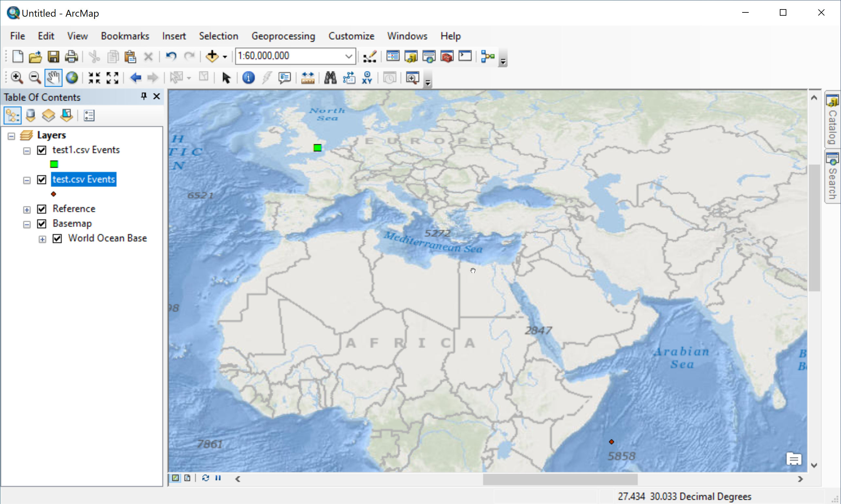
Task: Toggle the Reference layer checkbox off
Action: tap(41, 209)
